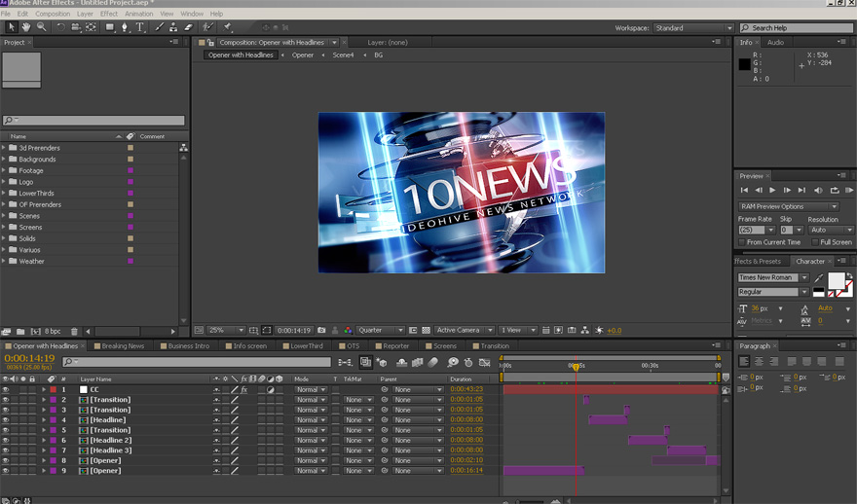The width and height of the screenshot is (857, 504).
Task: Open the Workspace Standard dropdown
Action: point(693,28)
